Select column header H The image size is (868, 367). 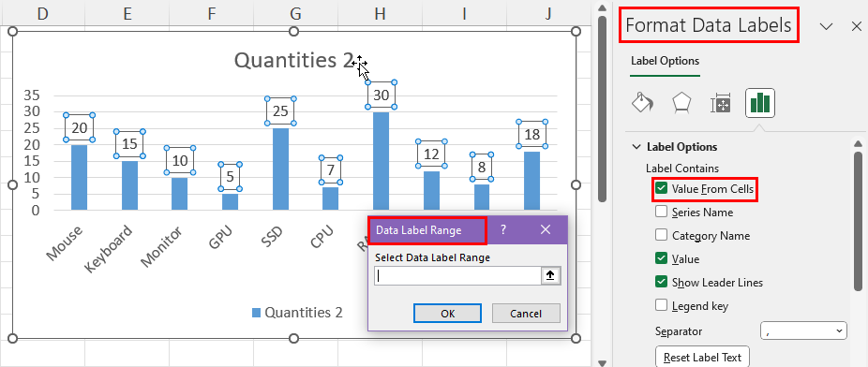(x=380, y=13)
